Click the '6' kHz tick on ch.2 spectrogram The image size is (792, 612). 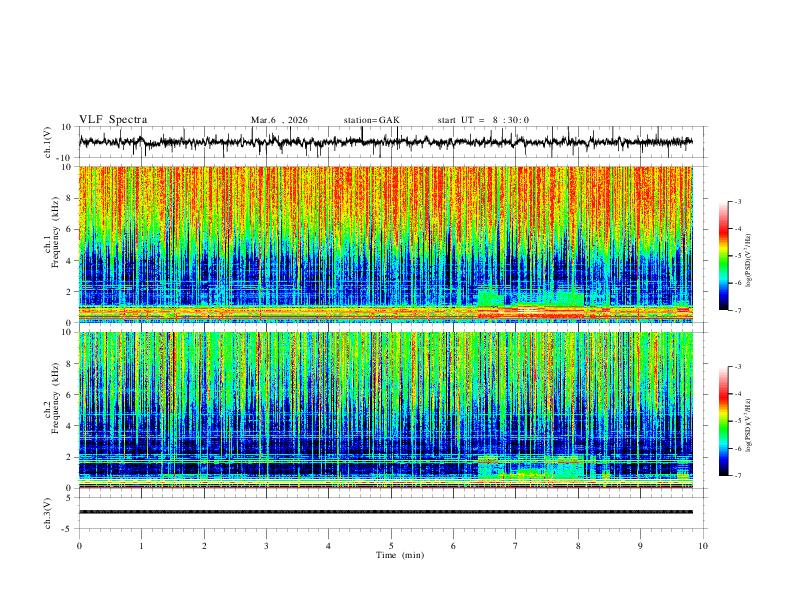point(69,395)
